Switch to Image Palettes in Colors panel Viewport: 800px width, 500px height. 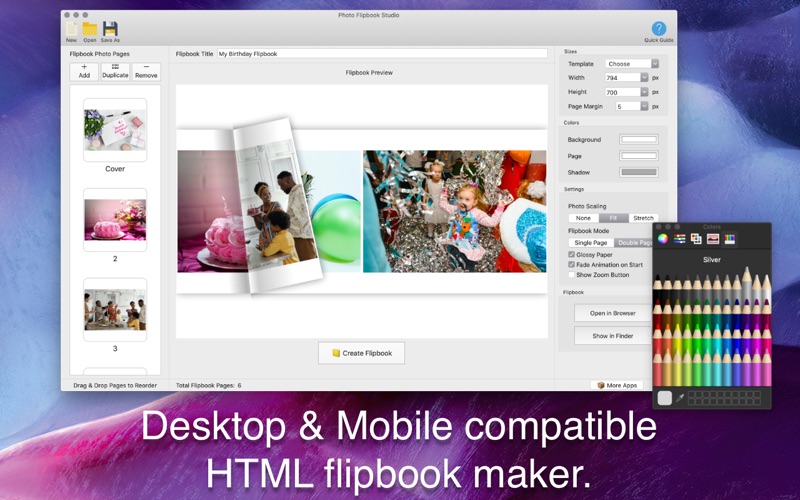(713, 239)
